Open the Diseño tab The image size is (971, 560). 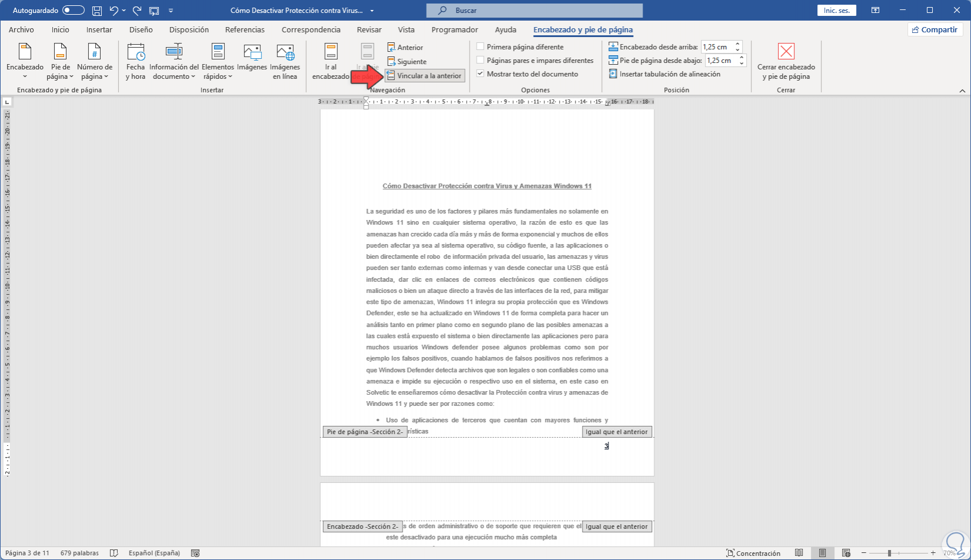(x=141, y=29)
